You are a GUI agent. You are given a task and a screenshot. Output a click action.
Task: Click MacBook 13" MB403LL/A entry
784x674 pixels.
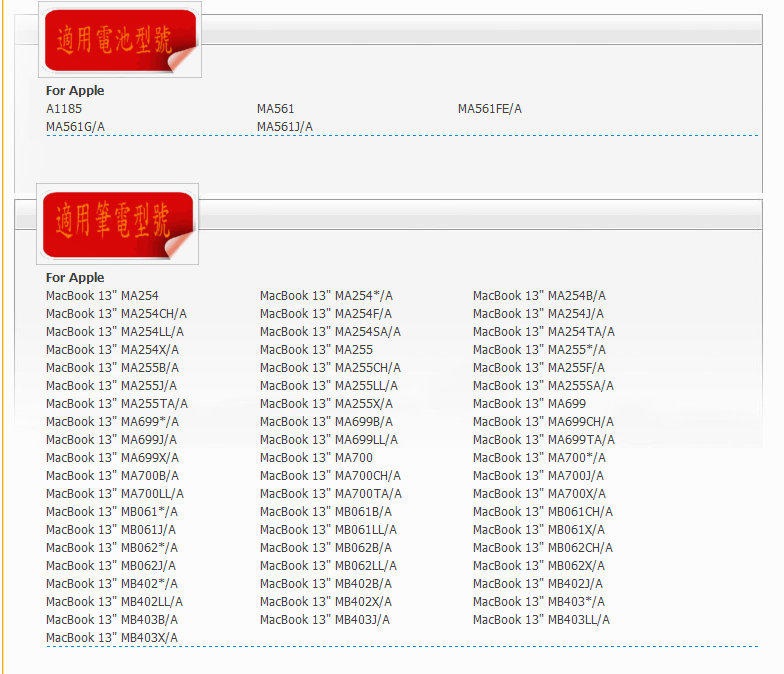[541, 620]
